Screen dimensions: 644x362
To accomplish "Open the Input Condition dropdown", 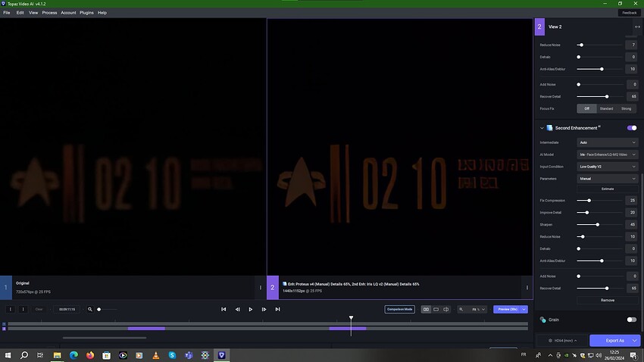I will tap(607, 167).
